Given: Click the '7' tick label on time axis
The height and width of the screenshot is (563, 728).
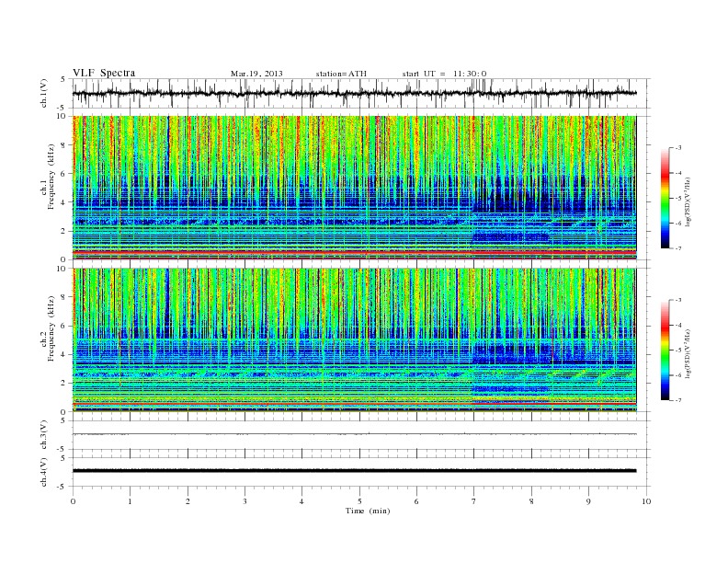Looking at the screenshot, I should click(x=473, y=501).
